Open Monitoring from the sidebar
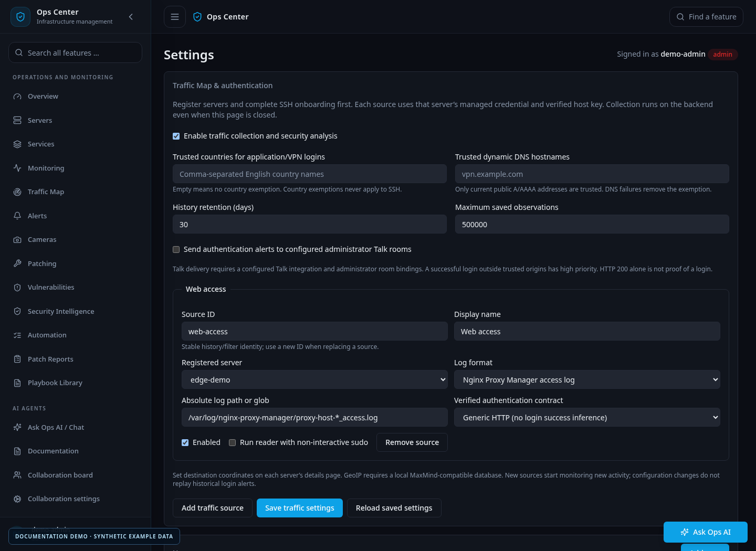756x551 pixels. (x=75, y=168)
